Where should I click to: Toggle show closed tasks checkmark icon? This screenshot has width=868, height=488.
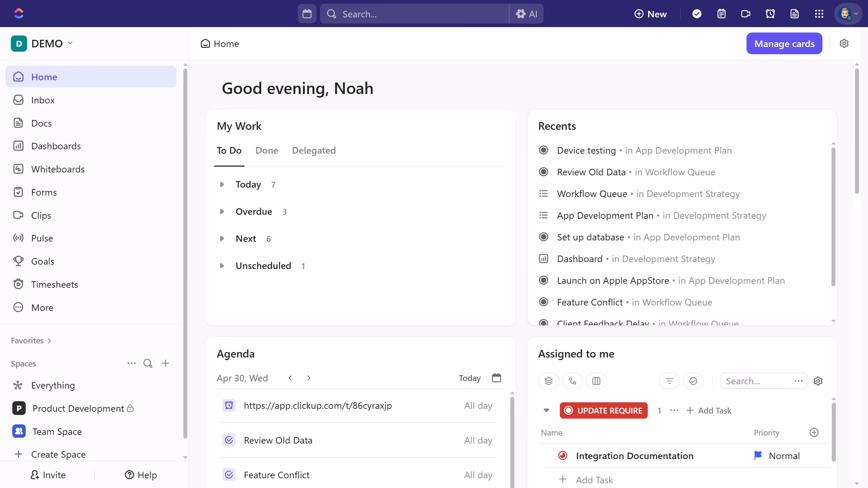(x=693, y=381)
